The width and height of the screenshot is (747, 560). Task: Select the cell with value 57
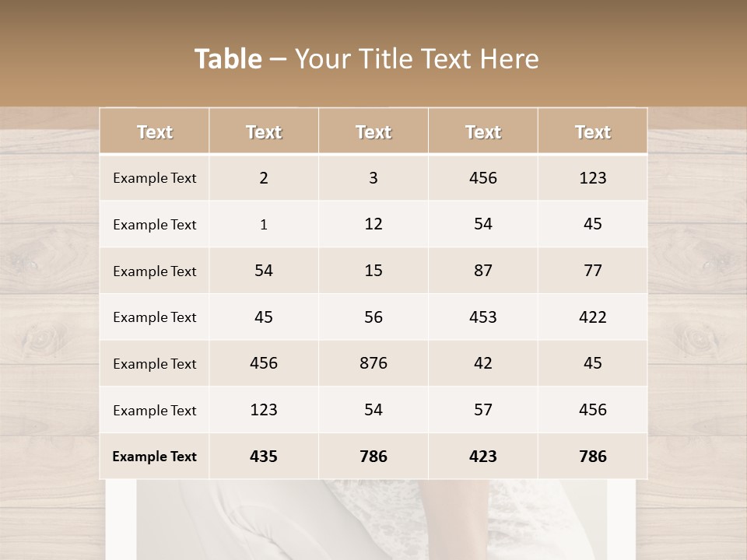click(x=483, y=410)
